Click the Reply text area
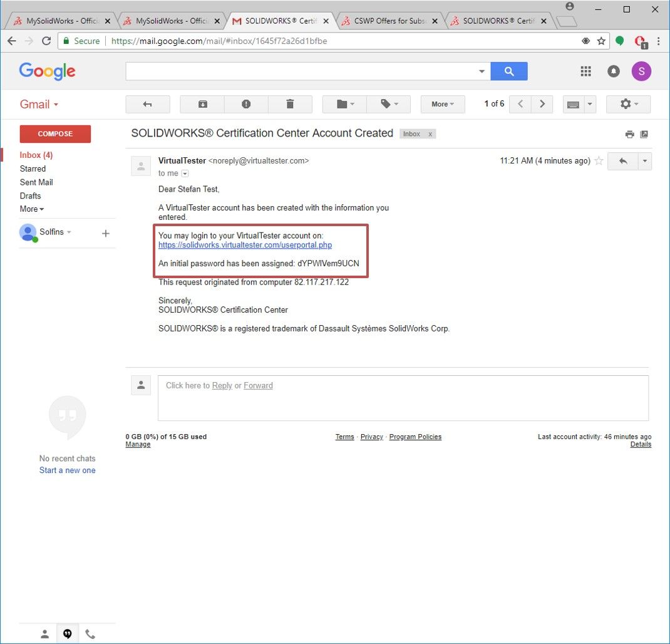The height and width of the screenshot is (644, 670). pos(222,385)
